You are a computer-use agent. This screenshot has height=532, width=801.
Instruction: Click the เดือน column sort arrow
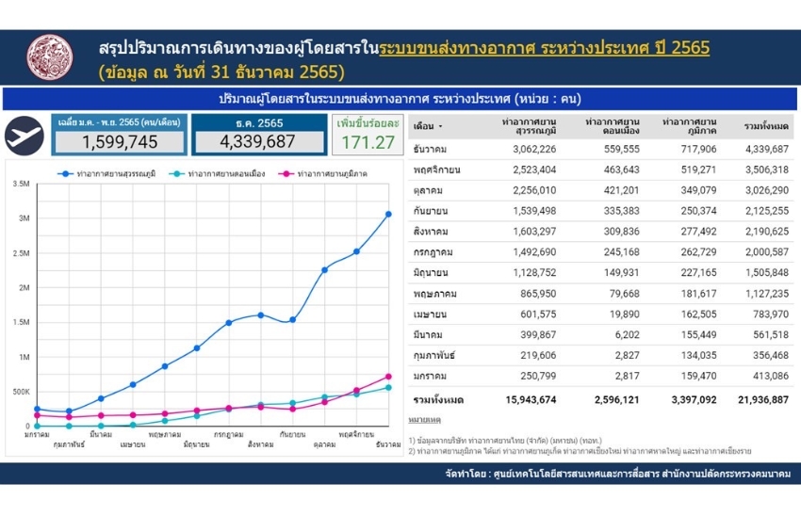[x=440, y=126]
